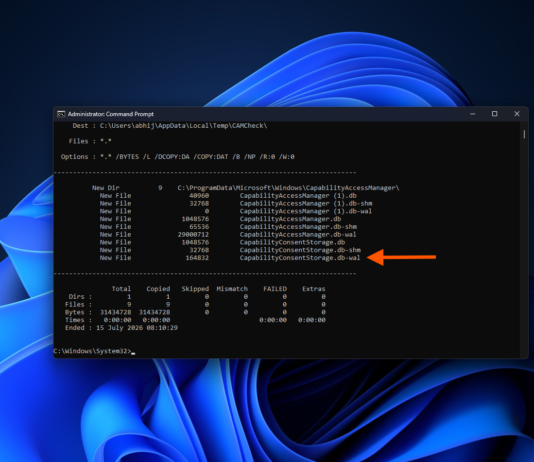
Task: Click the New Dir CapabilityAccessManager path
Action: 288,188
